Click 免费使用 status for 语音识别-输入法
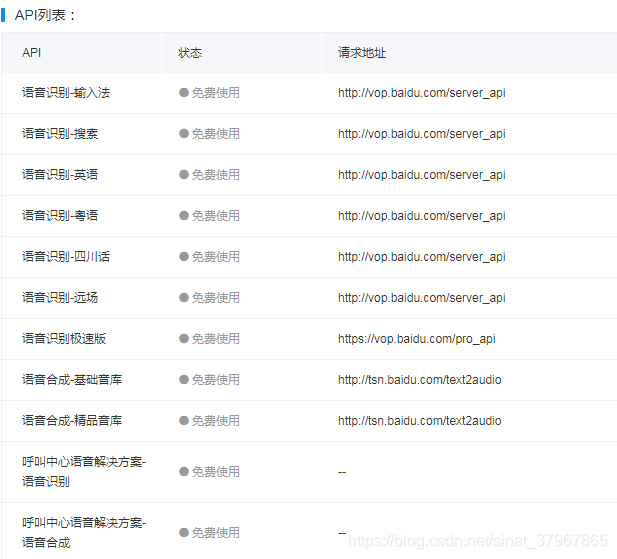The width and height of the screenshot is (617, 559). point(209,93)
